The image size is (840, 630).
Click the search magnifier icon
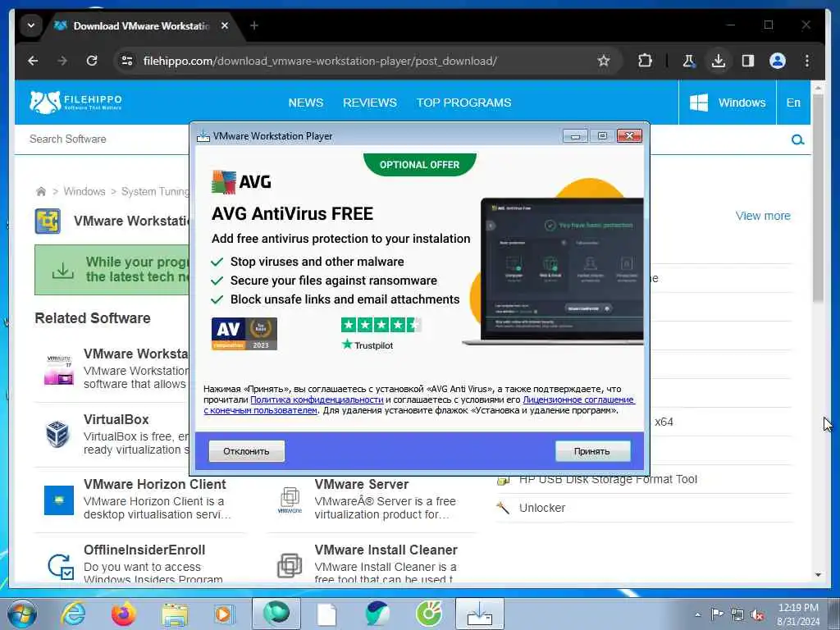click(x=797, y=139)
